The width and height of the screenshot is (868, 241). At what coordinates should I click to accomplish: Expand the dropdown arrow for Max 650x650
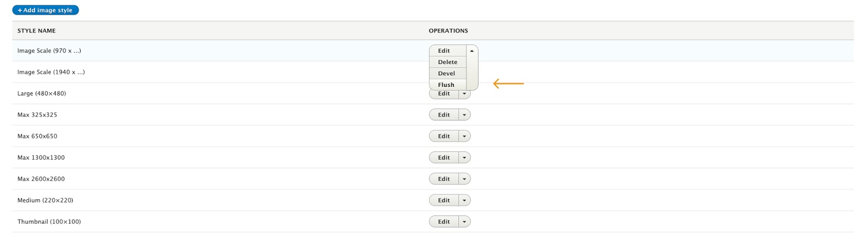(x=464, y=136)
